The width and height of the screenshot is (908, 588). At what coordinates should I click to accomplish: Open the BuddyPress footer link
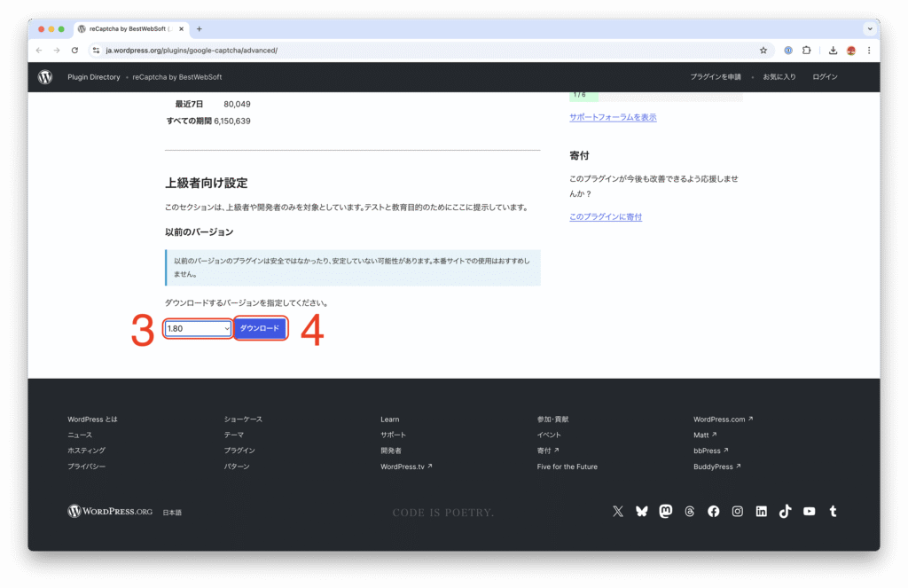[x=716, y=466]
